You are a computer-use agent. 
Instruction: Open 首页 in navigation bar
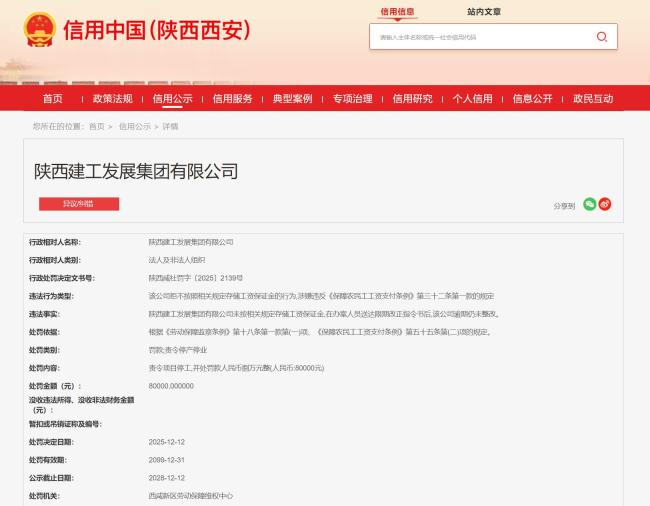[x=53, y=99]
